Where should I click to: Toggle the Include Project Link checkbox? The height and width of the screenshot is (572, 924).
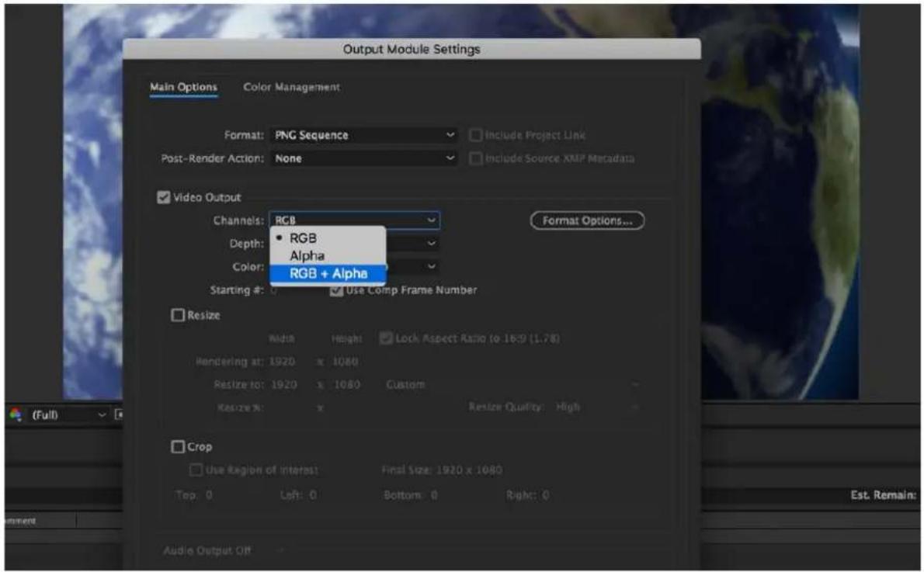click(475, 135)
